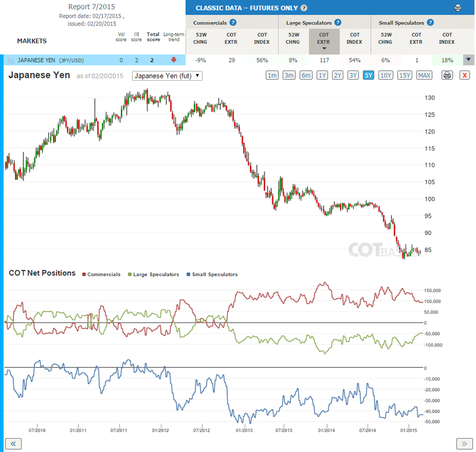
Task: Click the 07/2014 timeline label
Action: pos(368,430)
